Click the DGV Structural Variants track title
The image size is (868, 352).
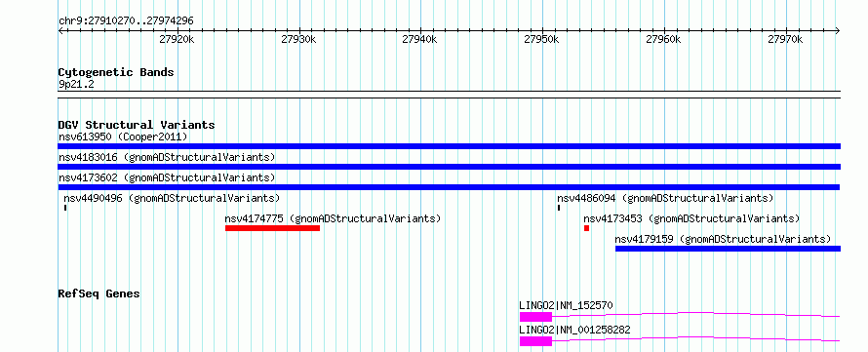point(137,125)
